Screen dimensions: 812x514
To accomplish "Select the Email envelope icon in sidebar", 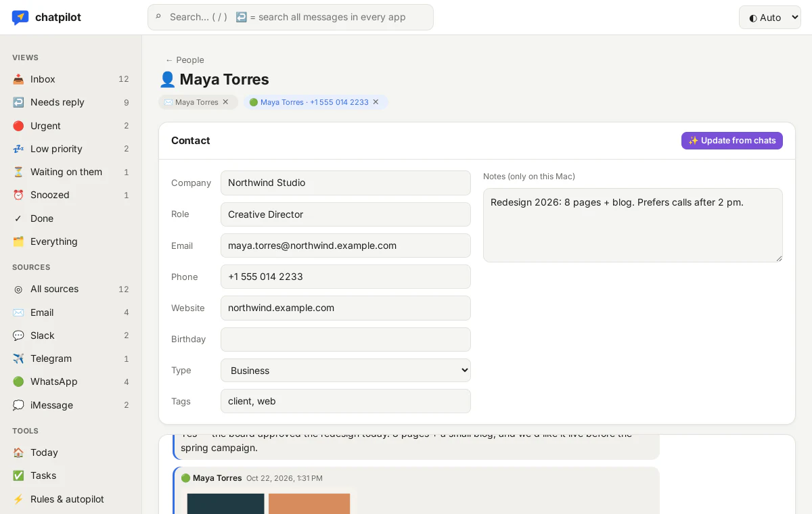I will [18, 312].
